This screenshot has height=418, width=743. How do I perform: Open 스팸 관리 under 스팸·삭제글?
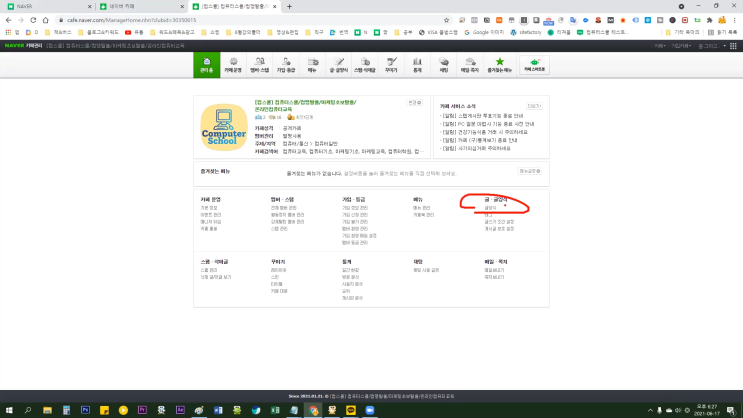point(208,270)
